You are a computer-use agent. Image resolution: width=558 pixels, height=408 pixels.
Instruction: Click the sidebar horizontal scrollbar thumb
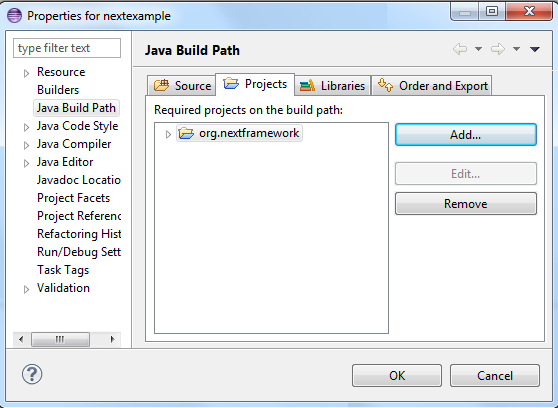(x=60, y=339)
